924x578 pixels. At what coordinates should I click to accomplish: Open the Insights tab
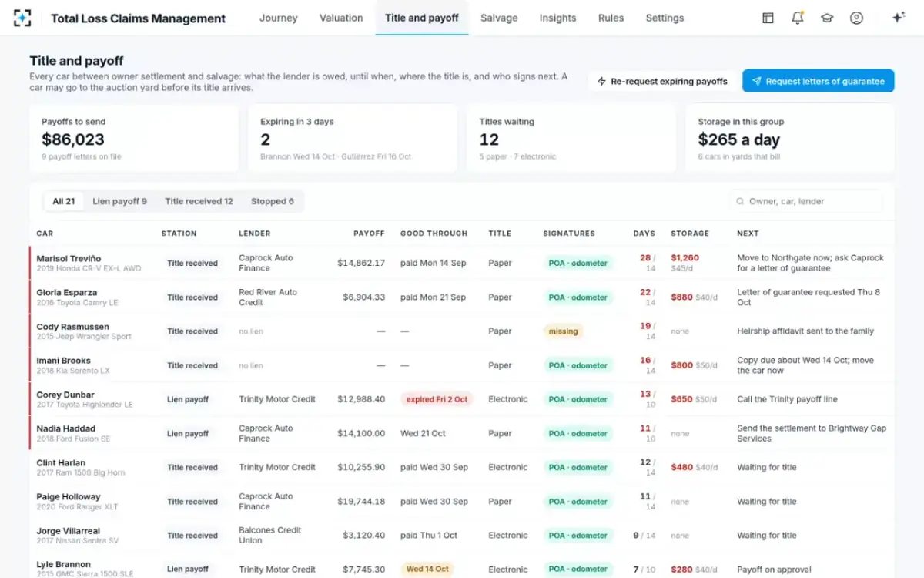click(x=557, y=18)
